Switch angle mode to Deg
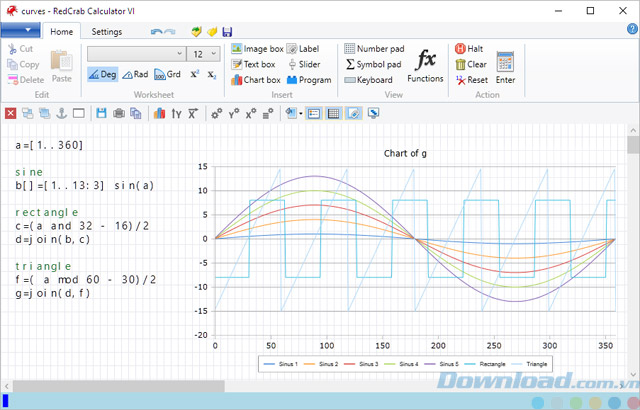 [102, 74]
